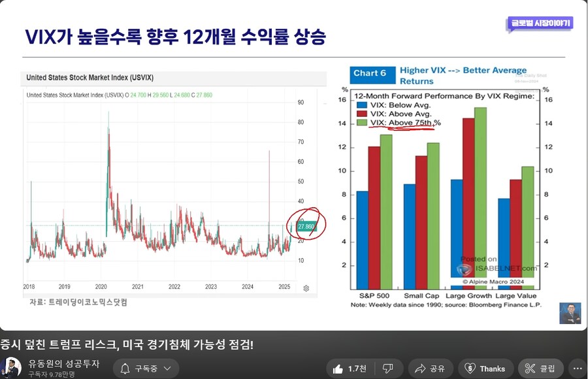Viewport: 588px width, 379px height.
Task: Click the video title about 트럼프 리스크
Action: (127, 344)
